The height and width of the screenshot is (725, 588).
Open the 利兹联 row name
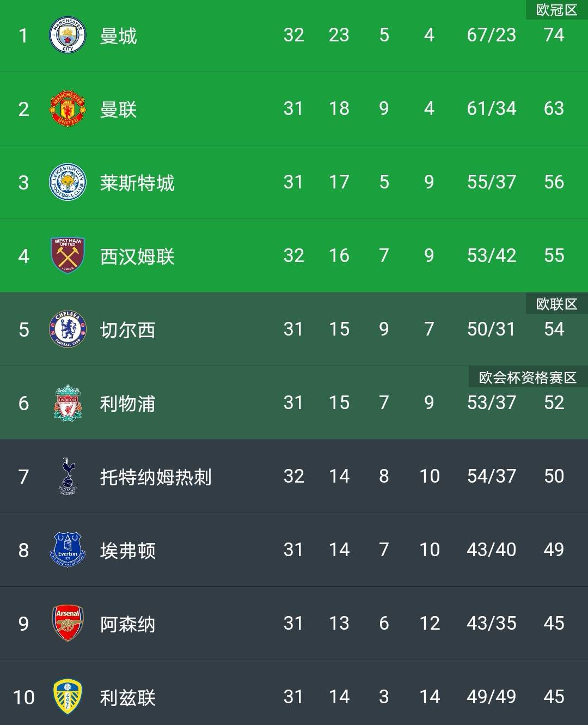click(x=127, y=698)
